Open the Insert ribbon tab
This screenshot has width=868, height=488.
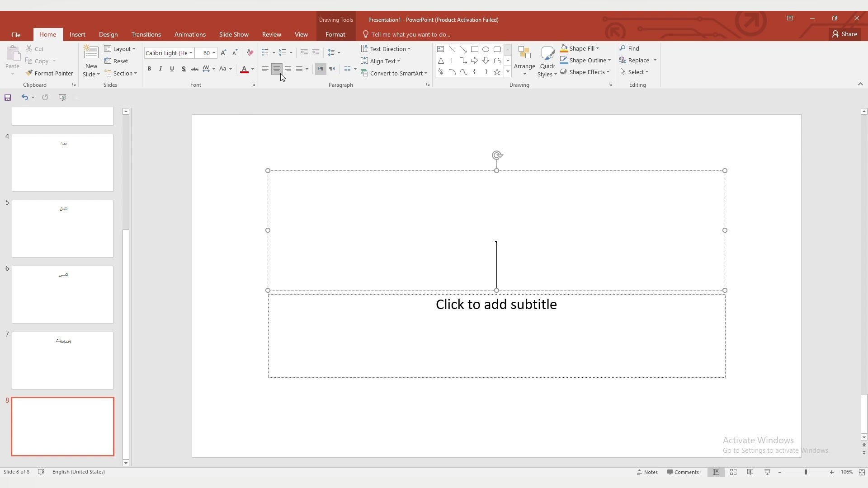click(x=77, y=34)
